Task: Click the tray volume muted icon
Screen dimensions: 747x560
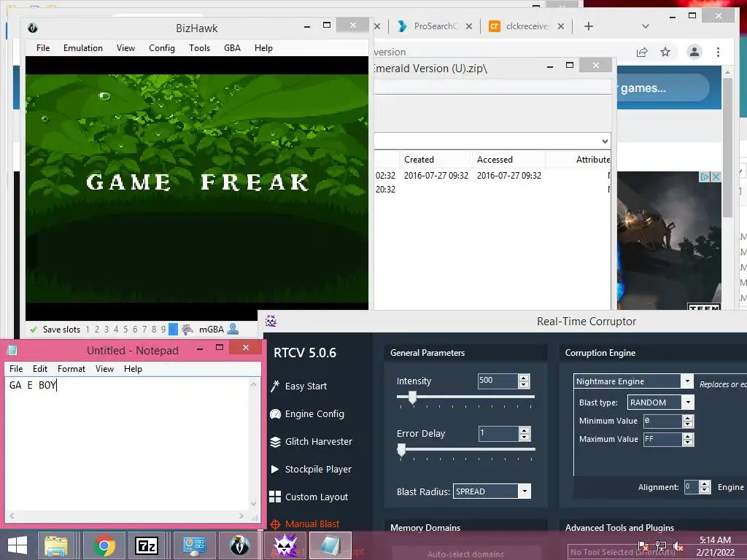Action: [x=678, y=547]
